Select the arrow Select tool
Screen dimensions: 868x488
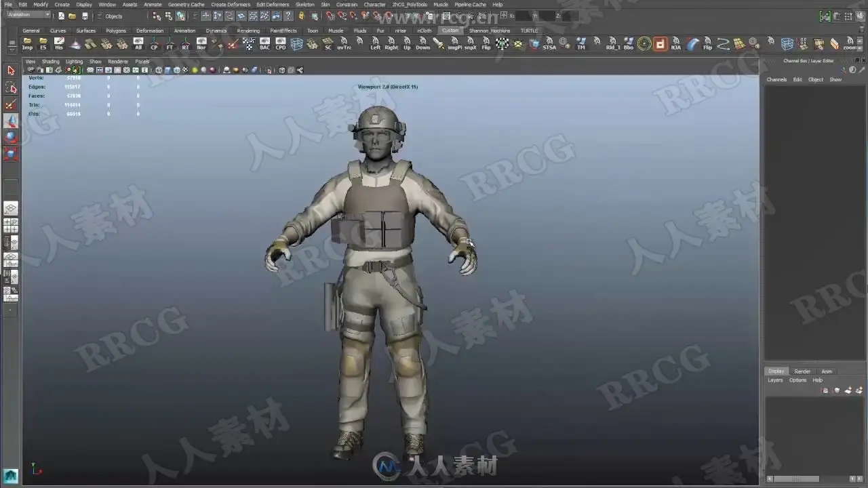coord(11,70)
